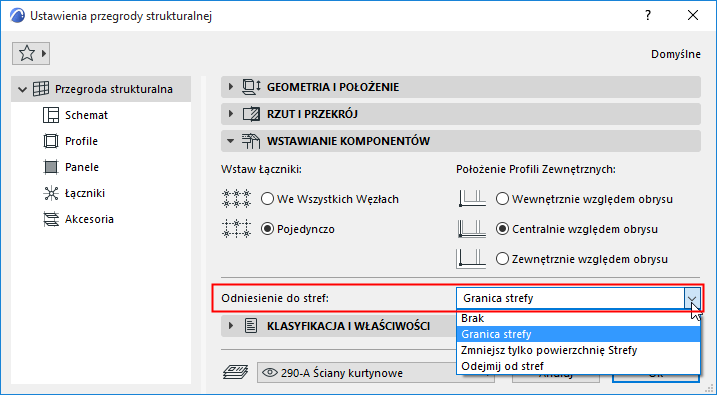Open the Łączniki settings page

click(x=85, y=193)
